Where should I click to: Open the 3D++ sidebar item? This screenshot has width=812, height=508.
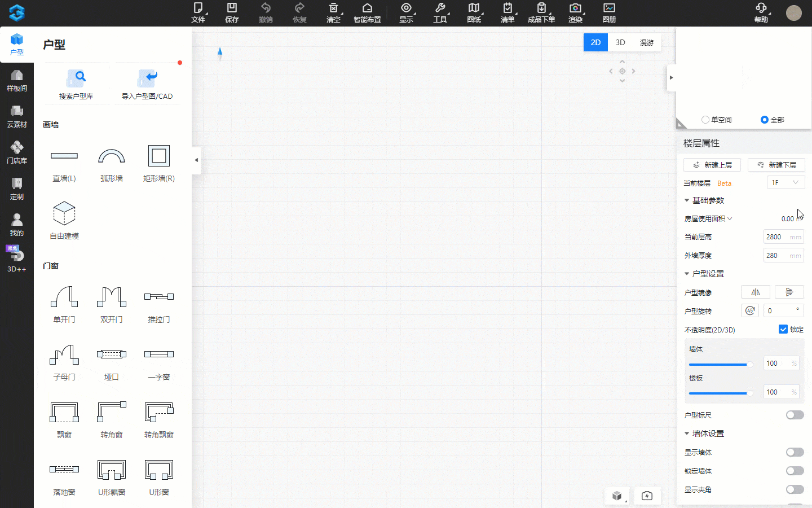[x=17, y=261]
